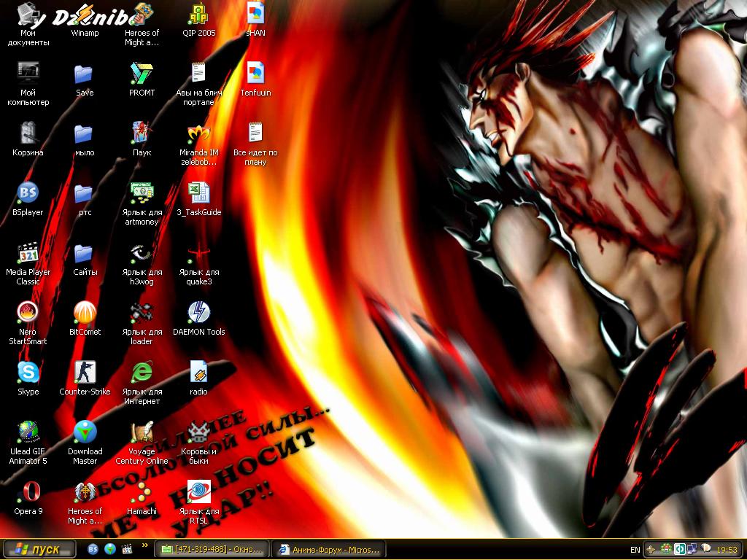The width and height of the screenshot is (747, 560).
Task: Click the Ярлык для RTSL shortcut
Action: [x=198, y=503]
